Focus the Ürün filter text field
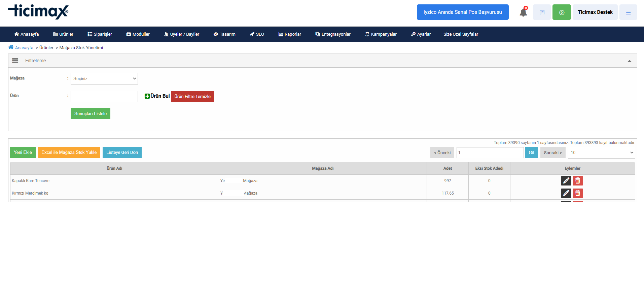This screenshot has height=304, width=644. 104,96
